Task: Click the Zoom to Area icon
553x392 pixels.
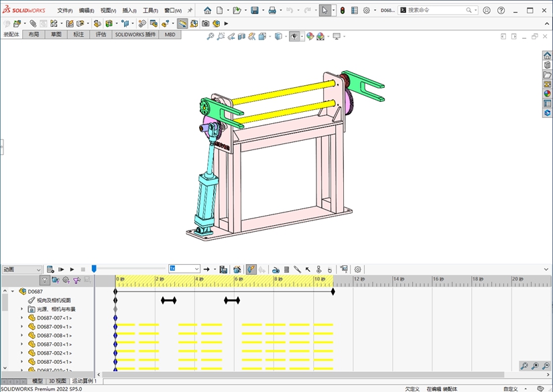Action: pos(221,36)
